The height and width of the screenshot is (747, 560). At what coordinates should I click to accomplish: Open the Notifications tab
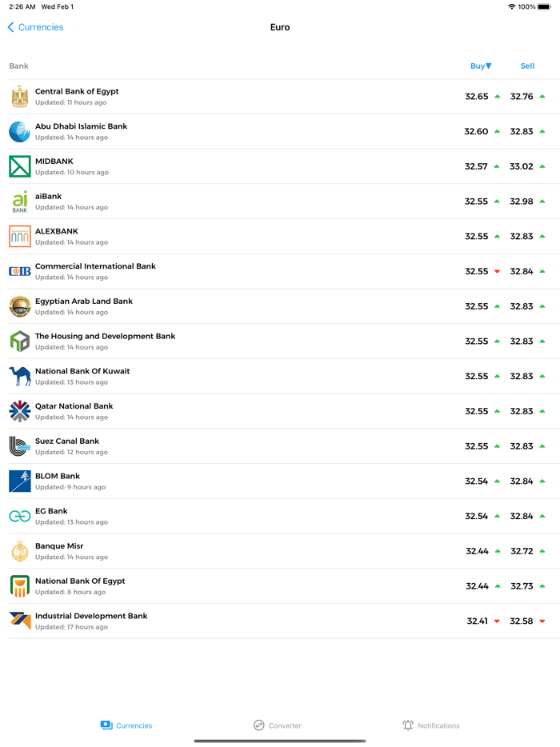[x=431, y=725]
